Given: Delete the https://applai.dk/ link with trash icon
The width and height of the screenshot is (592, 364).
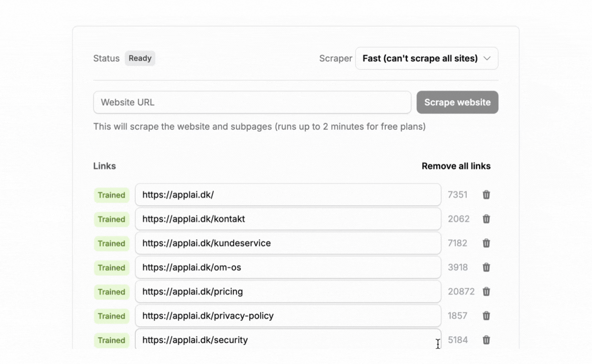Looking at the screenshot, I should 486,195.
